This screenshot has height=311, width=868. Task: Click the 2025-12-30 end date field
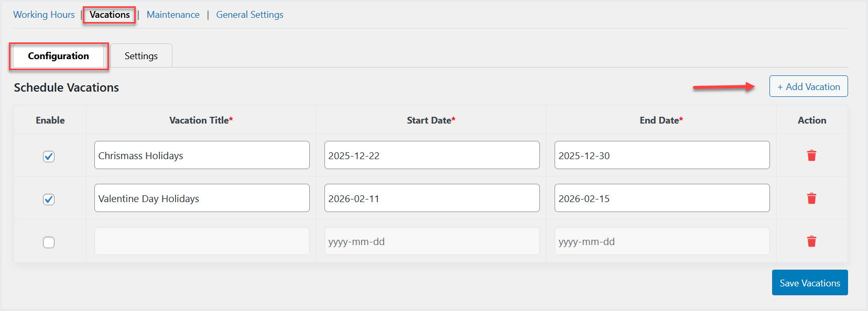pos(661,155)
